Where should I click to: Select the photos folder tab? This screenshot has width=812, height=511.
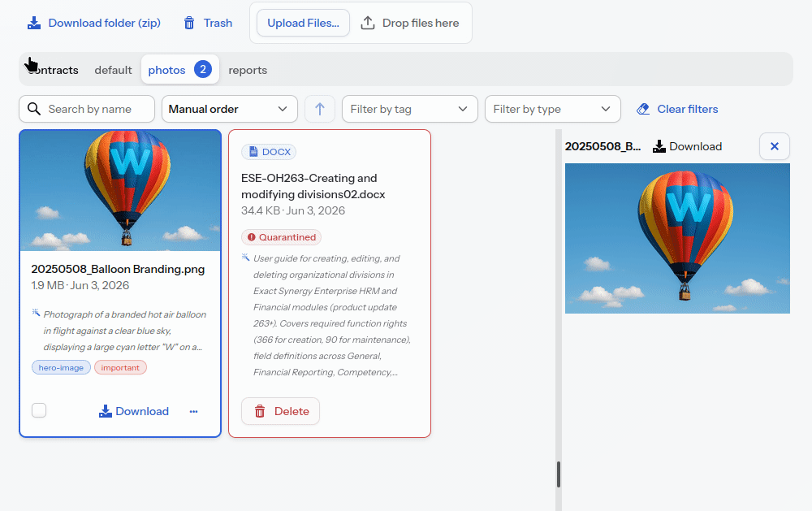(x=180, y=69)
